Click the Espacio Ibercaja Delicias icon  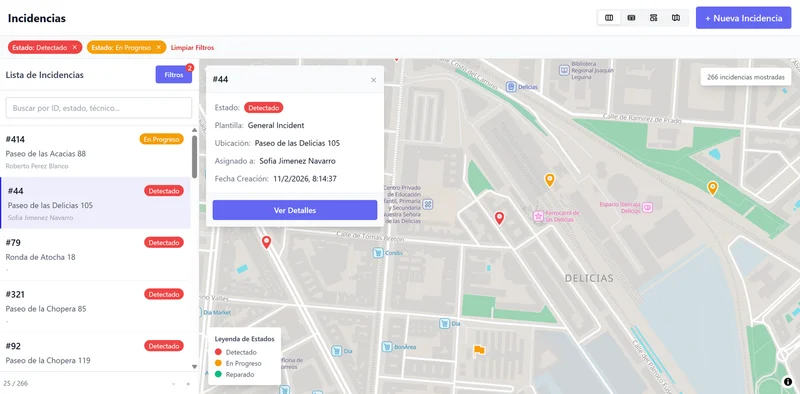point(647,207)
